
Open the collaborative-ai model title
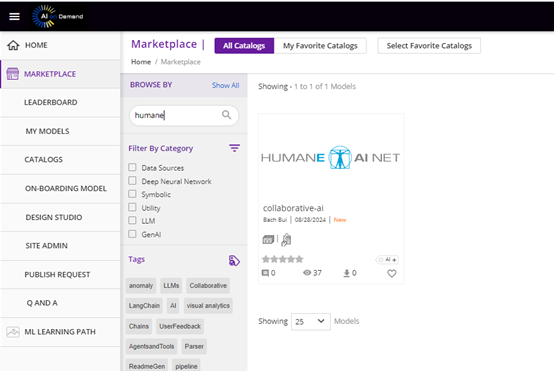(x=293, y=208)
